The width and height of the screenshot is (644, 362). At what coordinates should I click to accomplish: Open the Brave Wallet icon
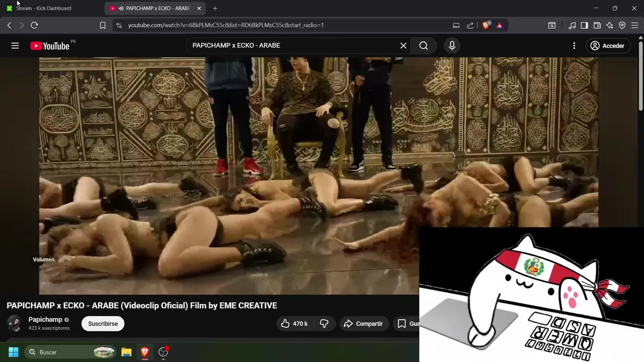pos(597,25)
